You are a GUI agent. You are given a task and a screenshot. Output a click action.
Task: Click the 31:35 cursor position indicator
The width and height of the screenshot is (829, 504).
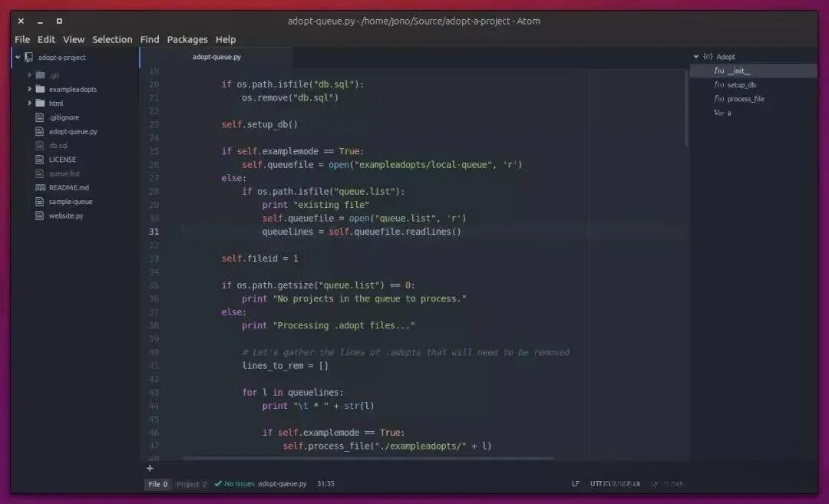coord(325,483)
